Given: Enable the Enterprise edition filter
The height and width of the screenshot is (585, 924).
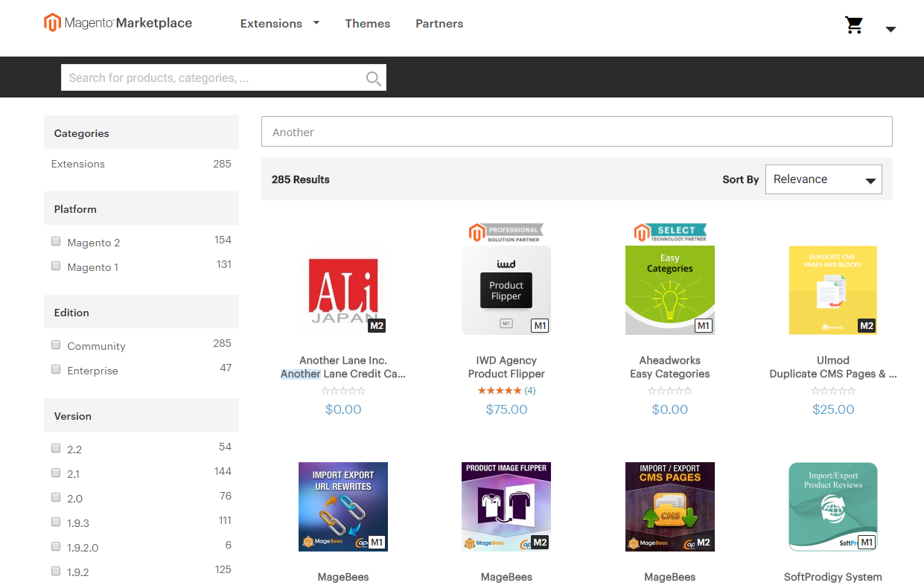Looking at the screenshot, I should (x=56, y=369).
